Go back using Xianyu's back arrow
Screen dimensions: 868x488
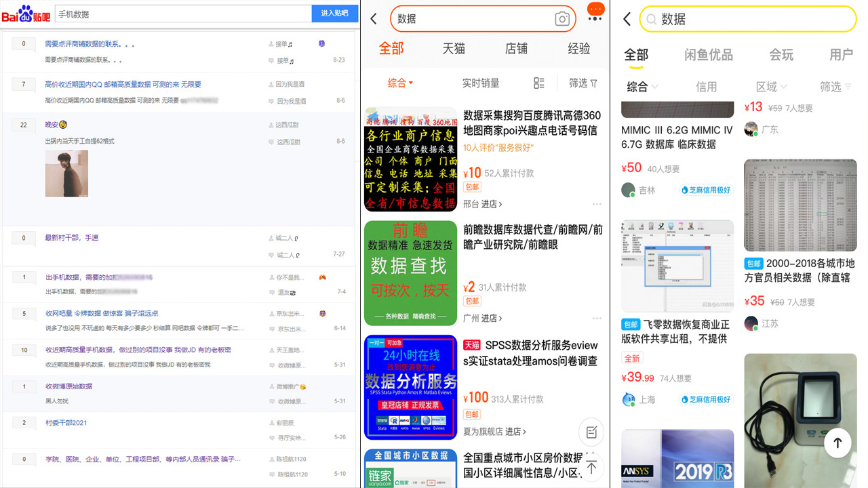[627, 19]
